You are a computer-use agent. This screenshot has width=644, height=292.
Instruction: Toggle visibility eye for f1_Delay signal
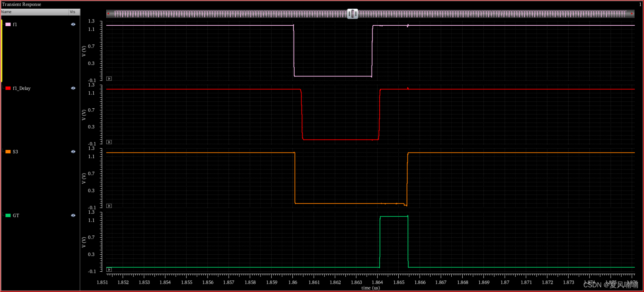[73, 88]
